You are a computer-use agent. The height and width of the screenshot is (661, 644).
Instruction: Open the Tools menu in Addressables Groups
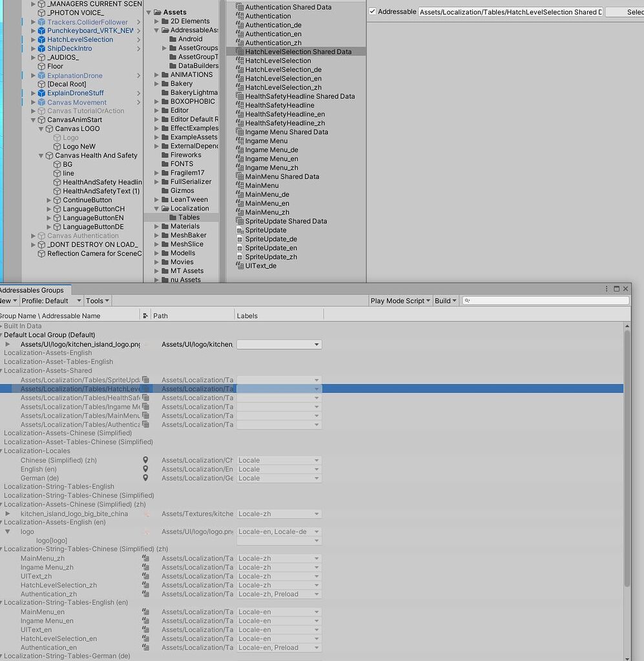[97, 301]
